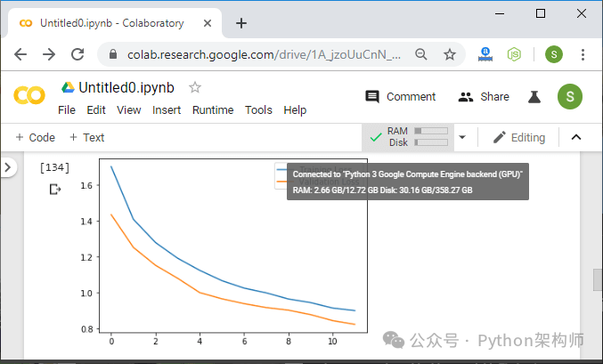Expand the runtime connection dropdown arrow
Image resolution: width=603 pixels, height=364 pixels.
click(462, 137)
